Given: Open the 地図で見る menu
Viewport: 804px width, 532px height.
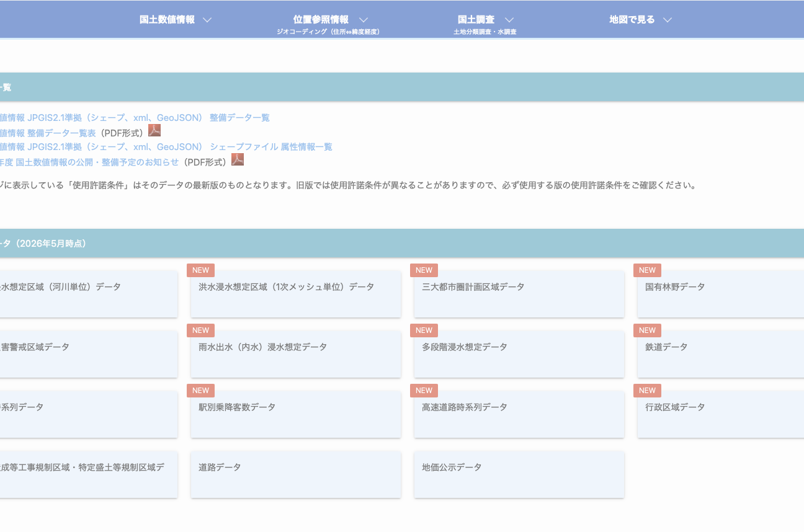Looking at the screenshot, I should click(632, 20).
